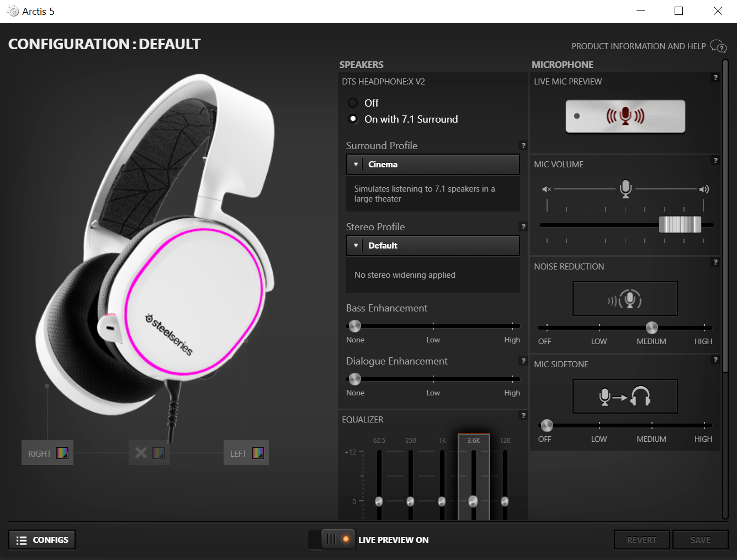
Task: Select On with 7.1 Surround
Action: (x=353, y=119)
